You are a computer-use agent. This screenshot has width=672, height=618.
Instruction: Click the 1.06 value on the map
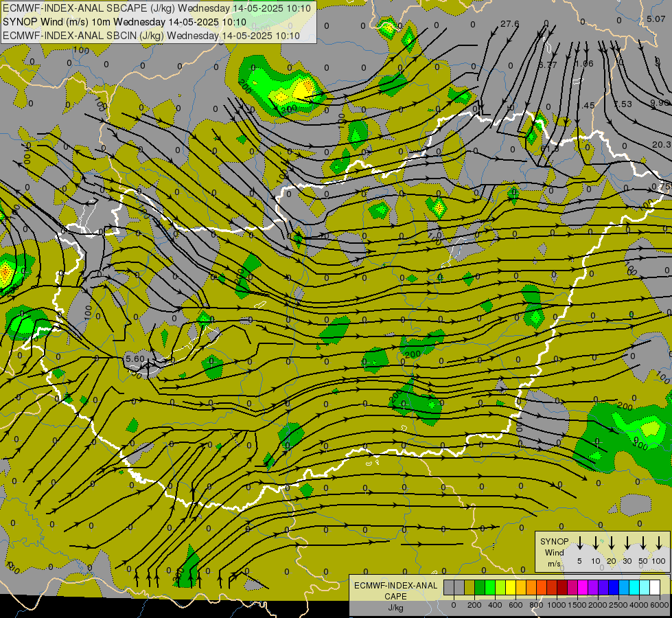point(584,64)
